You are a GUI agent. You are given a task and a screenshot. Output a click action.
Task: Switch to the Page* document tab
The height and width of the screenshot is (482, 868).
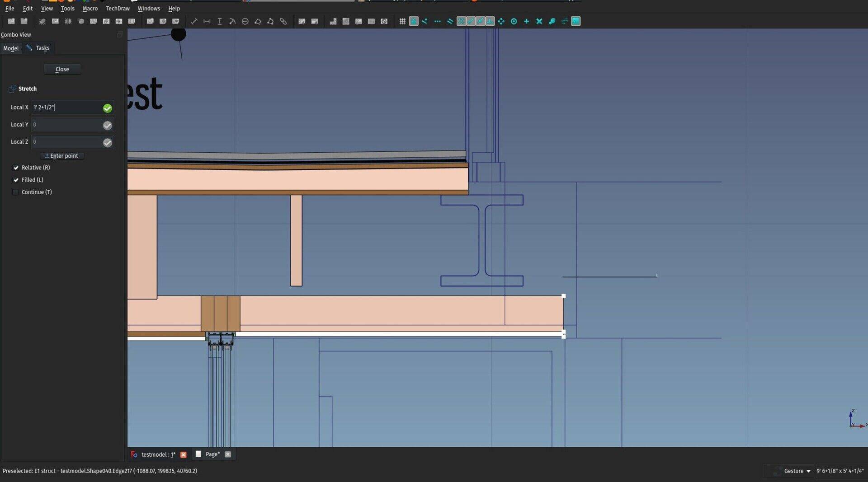coord(212,454)
